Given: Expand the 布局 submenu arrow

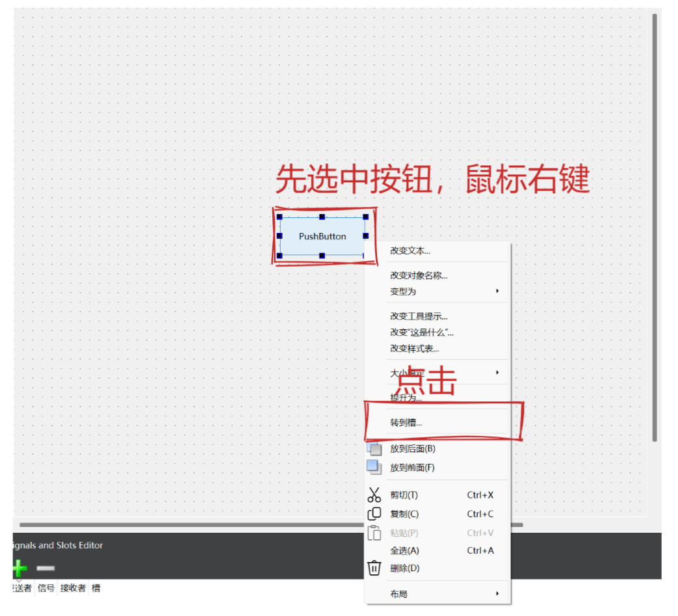Looking at the screenshot, I should pyautogui.click(x=497, y=593).
